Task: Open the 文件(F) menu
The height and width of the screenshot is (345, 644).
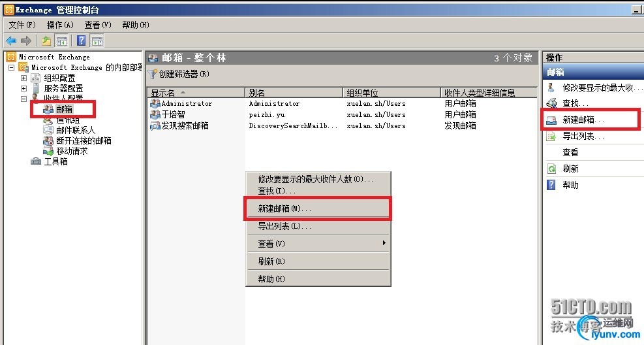Action: tap(22, 25)
